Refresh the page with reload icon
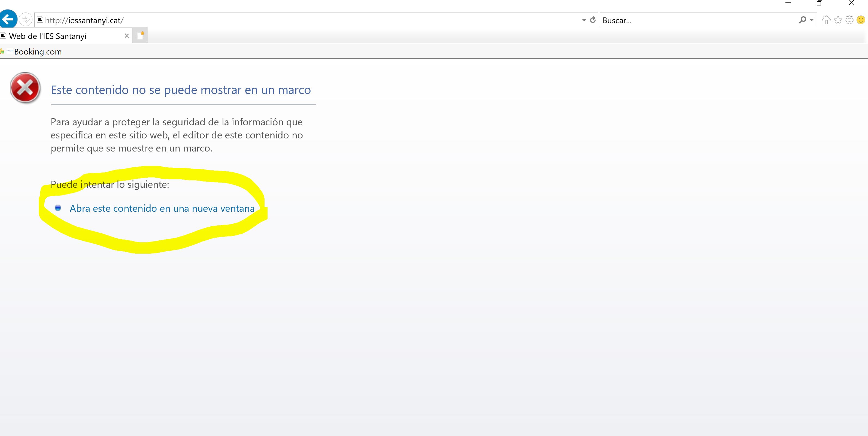868x436 pixels. pyautogui.click(x=593, y=20)
